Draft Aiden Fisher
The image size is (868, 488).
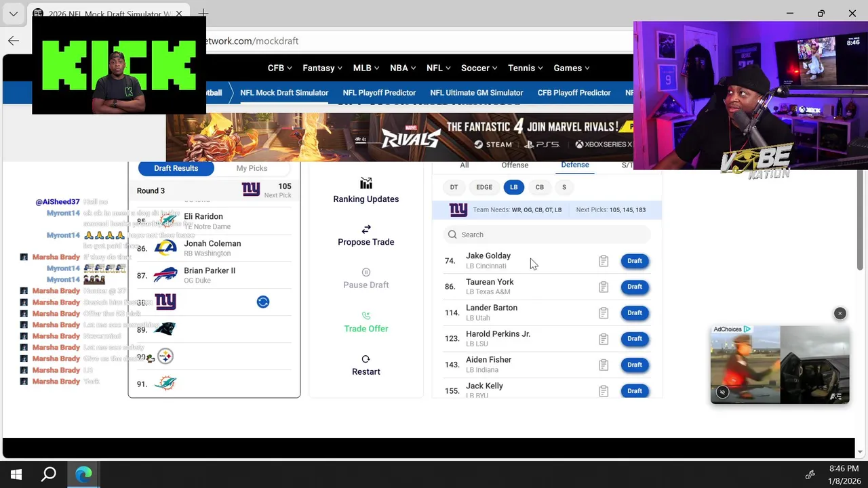coord(635,365)
